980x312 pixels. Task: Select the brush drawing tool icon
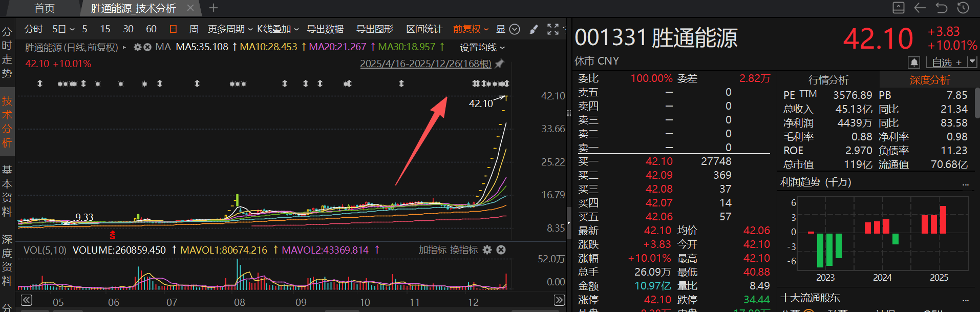534,29
